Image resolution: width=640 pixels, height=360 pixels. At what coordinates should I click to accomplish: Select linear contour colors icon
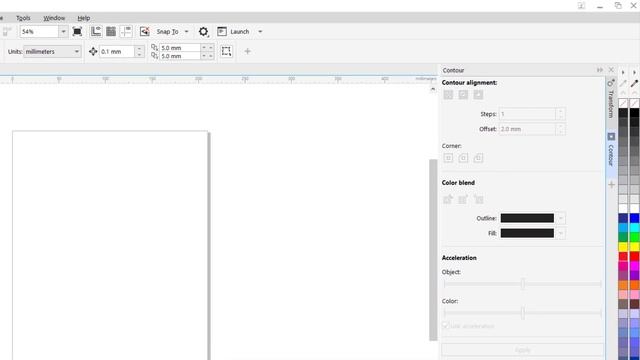point(448,199)
